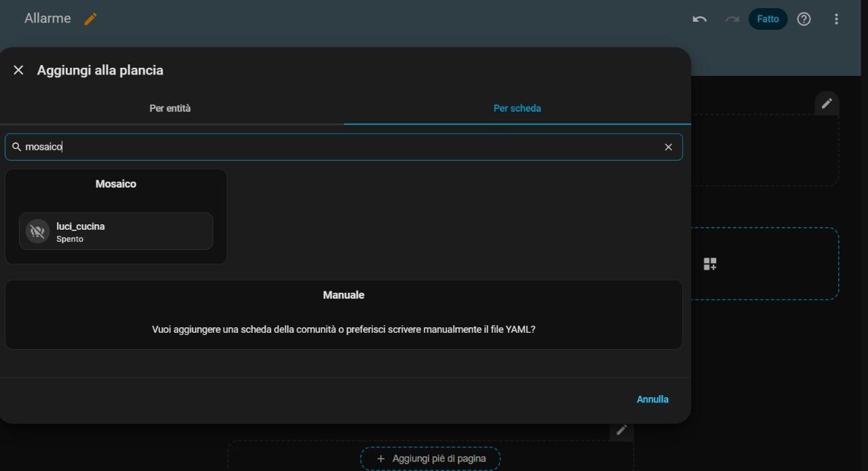Click the edit pencil above the add-card placeholder
This screenshot has height=471, width=868.
827,104
